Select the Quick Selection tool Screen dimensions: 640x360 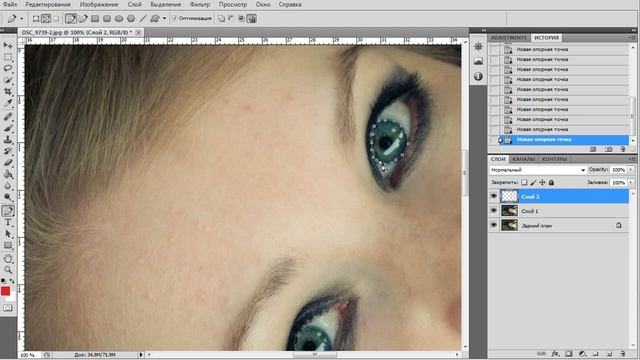click(8, 80)
